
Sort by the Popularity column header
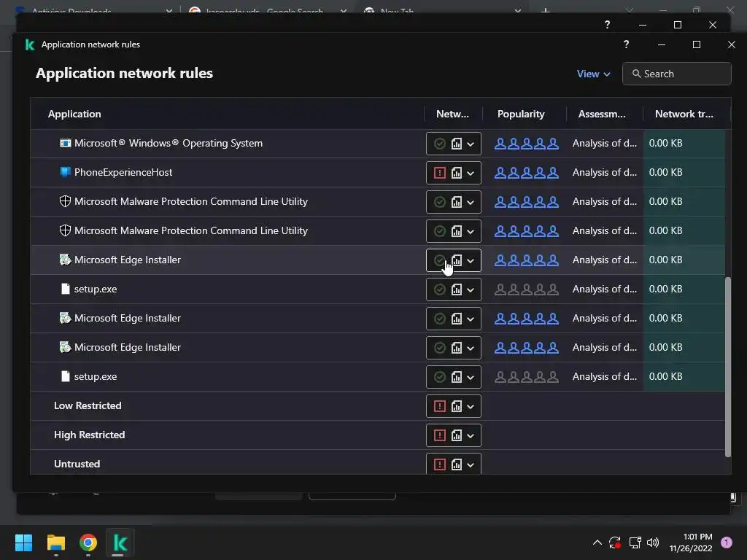(521, 114)
